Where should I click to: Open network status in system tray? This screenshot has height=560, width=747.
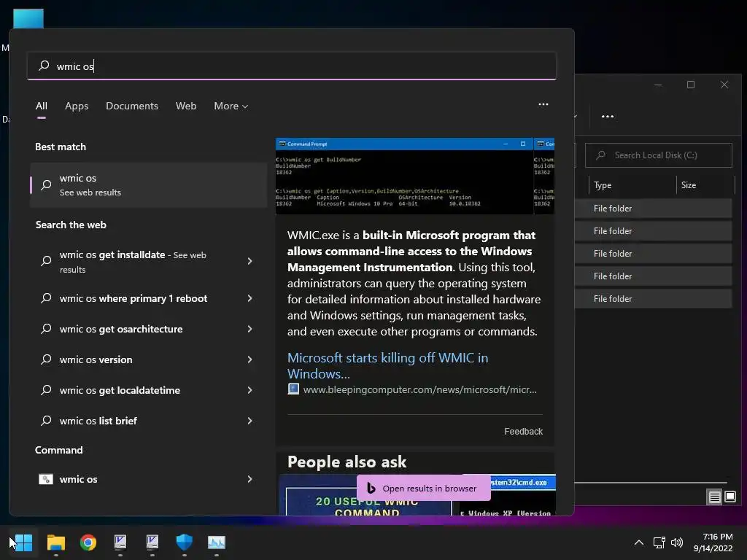point(659,542)
